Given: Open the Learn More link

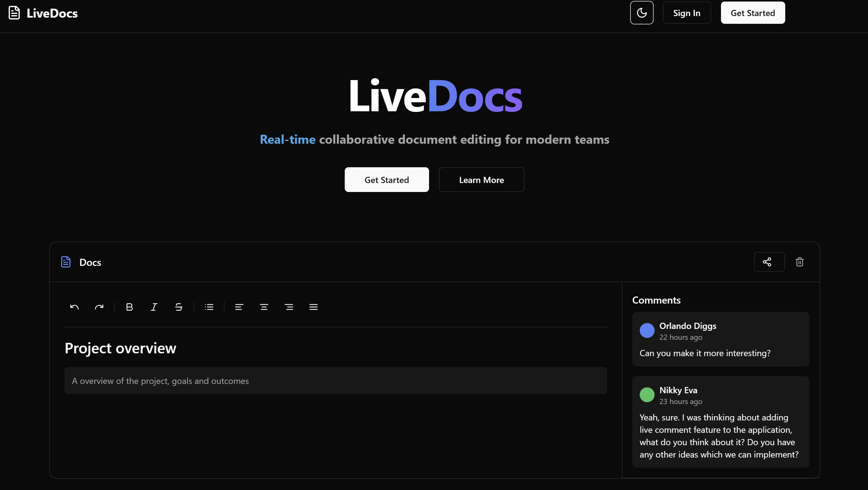Looking at the screenshot, I should pos(481,180).
